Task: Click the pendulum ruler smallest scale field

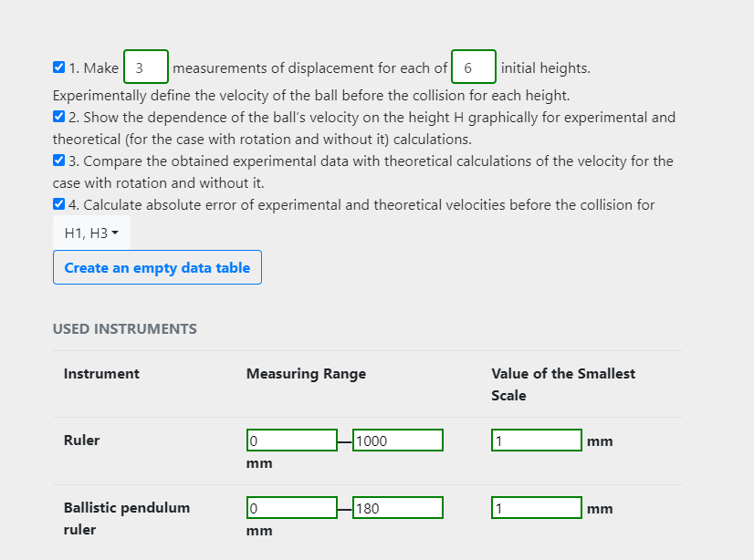Action: (536, 507)
